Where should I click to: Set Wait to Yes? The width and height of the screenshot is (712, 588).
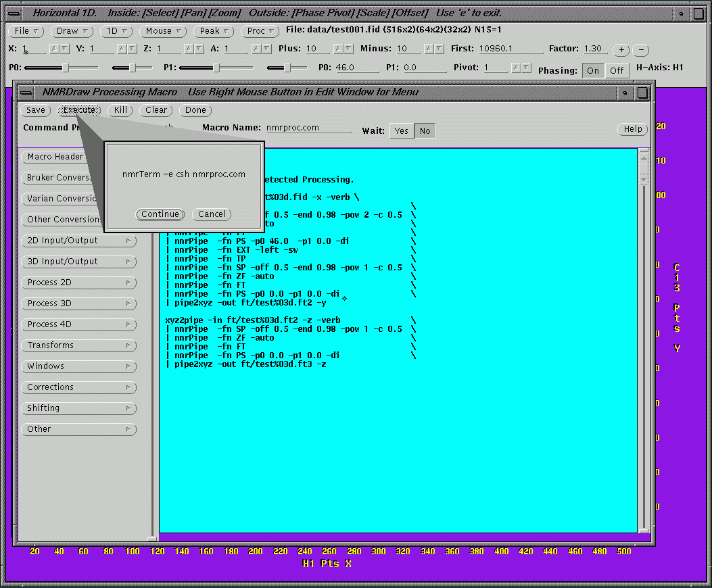pos(402,130)
